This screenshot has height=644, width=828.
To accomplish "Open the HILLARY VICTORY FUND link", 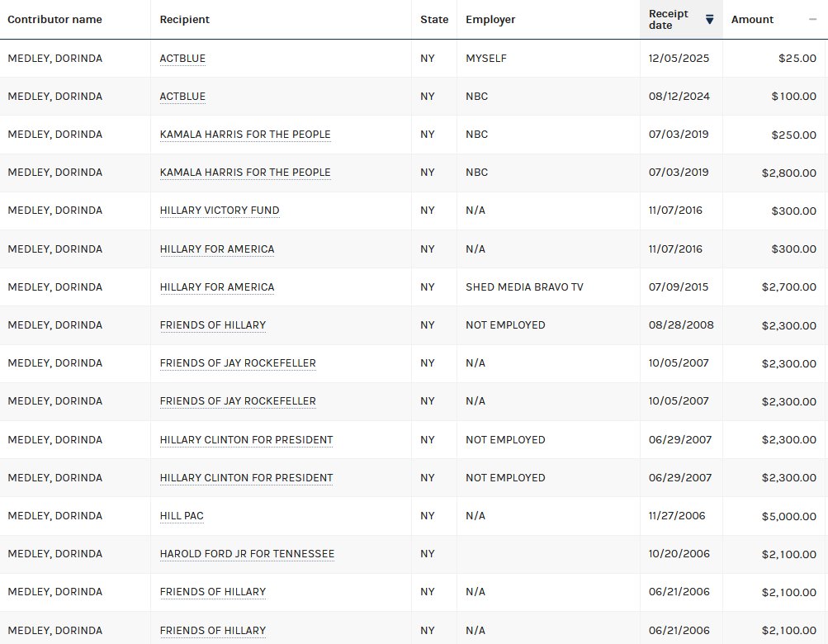I will point(220,211).
